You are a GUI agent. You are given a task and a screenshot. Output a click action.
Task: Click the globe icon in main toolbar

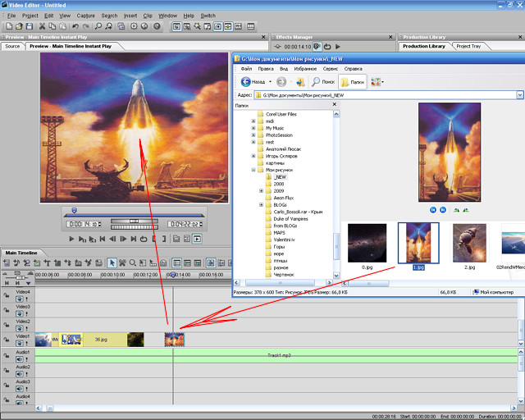tap(144, 26)
